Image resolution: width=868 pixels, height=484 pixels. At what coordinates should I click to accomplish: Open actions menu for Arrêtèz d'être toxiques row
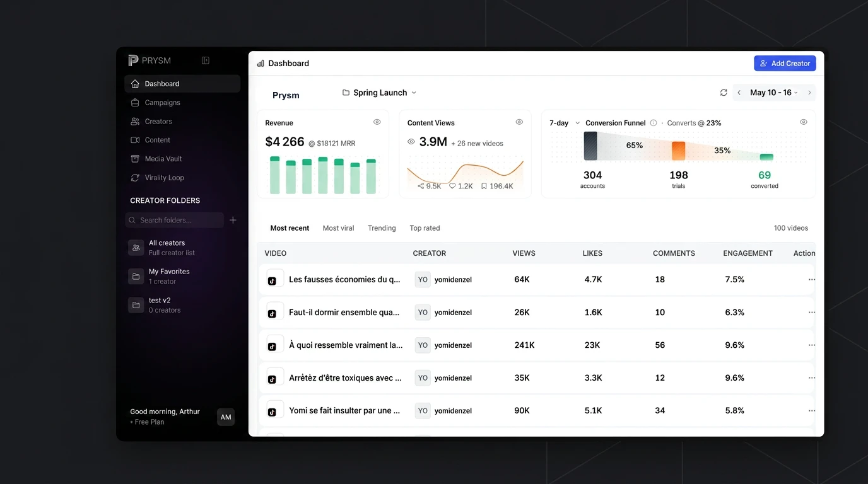point(811,378)
